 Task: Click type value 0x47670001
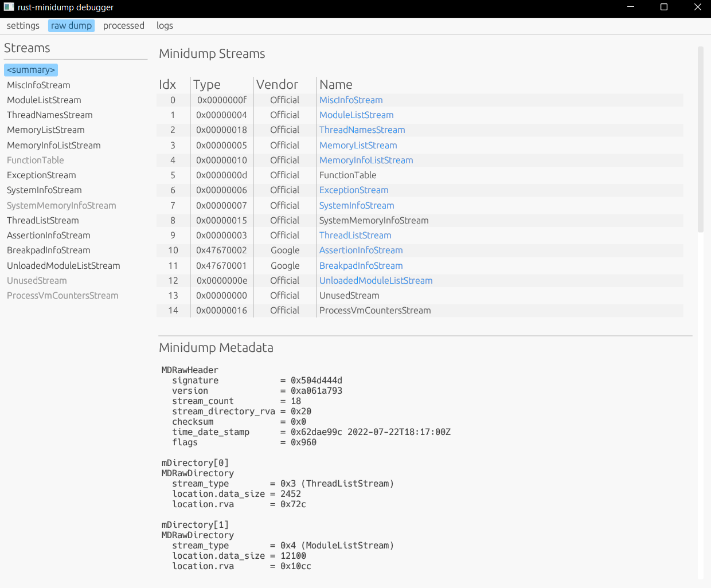pyautogui.click(x=222, y=265)
